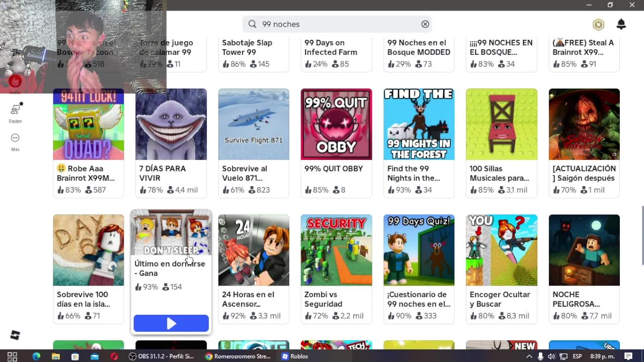Open the 99% QUIT OBBY game thumbnail
Image resolution: width=644 pixels, height=362 pixels.
tap(336, 124)
